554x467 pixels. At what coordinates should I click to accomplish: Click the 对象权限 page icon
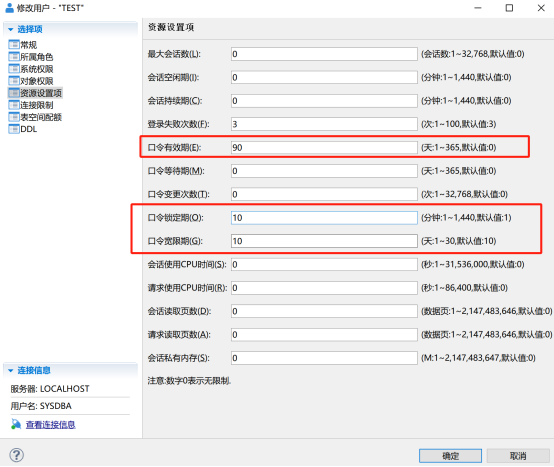pyautogui.click(x=14, y=81)
